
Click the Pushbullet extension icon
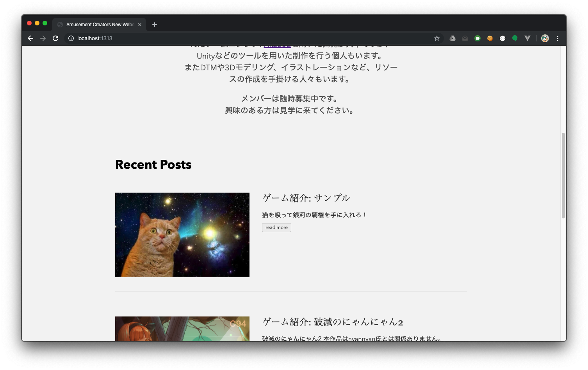point(478,38)
